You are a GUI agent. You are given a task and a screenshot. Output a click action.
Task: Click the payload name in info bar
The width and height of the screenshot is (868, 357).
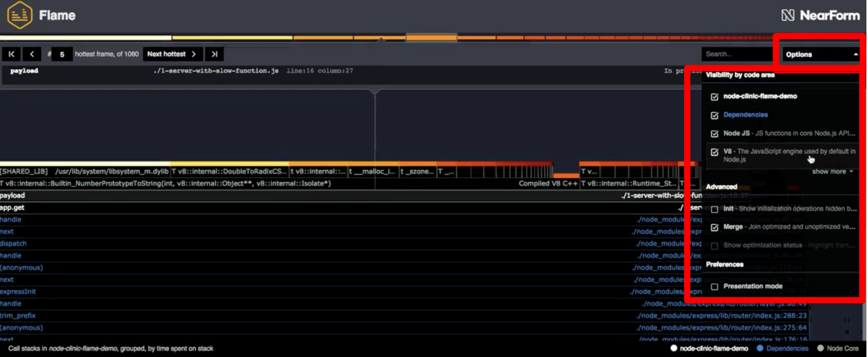click(x=24, y=71)
